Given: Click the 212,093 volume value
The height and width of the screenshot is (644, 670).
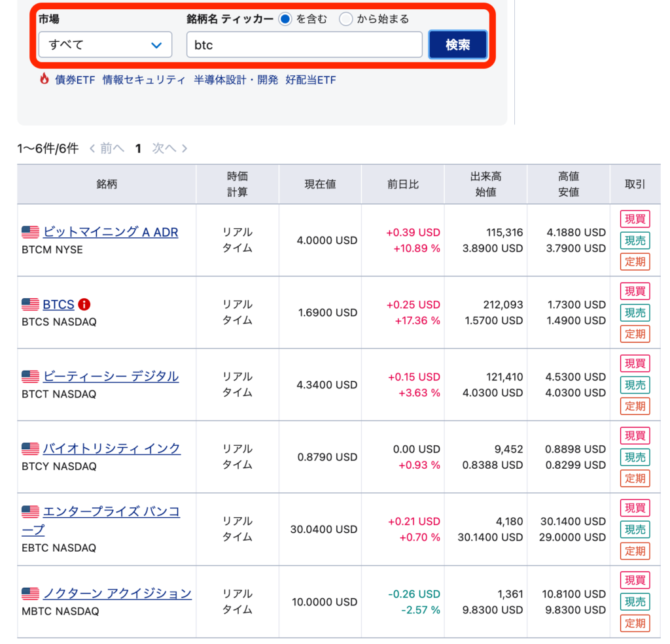Looking at the screenshot, I should [503, 305].
